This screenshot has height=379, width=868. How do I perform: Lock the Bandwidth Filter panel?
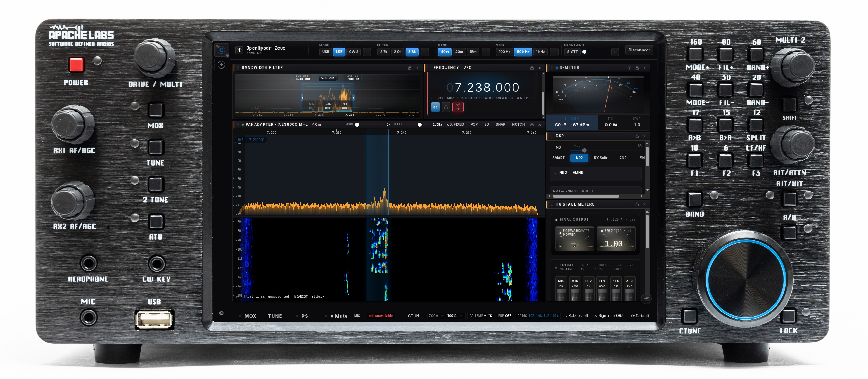pos(410,68)
